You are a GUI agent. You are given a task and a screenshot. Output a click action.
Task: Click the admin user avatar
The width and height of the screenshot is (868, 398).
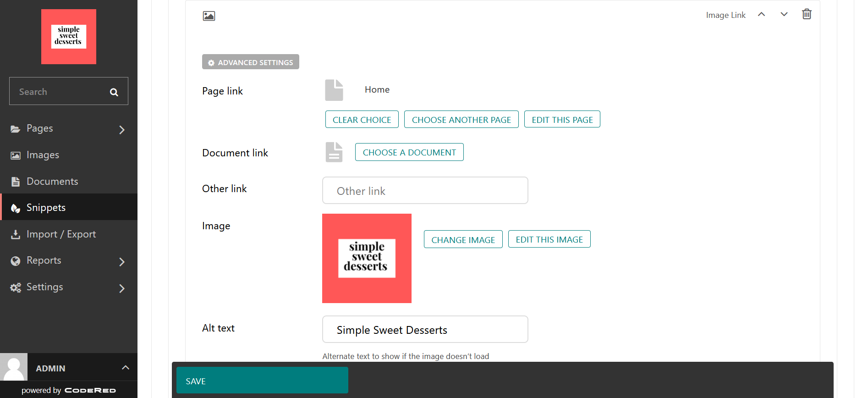point(14,367)
